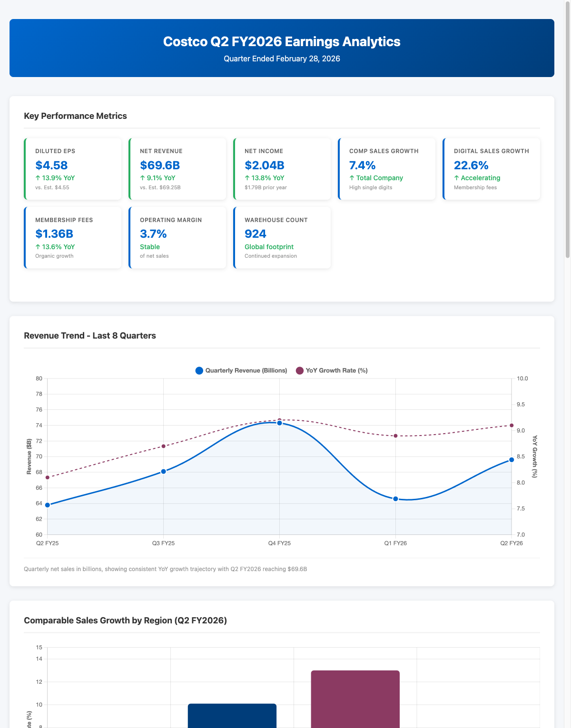Image resolution: width=571 pixels, height=728 pixels.
Task: Click the Warehouse Count 924 card
Action: tap(282, 238)
